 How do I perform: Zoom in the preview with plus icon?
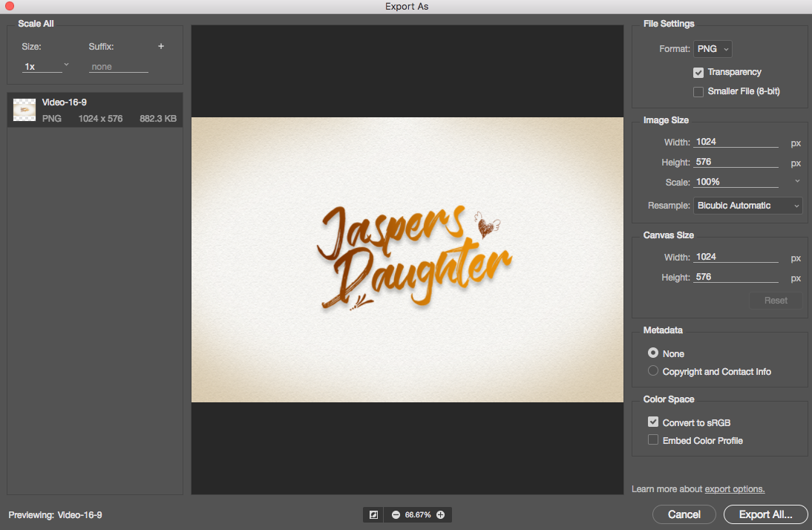[441, 514]
